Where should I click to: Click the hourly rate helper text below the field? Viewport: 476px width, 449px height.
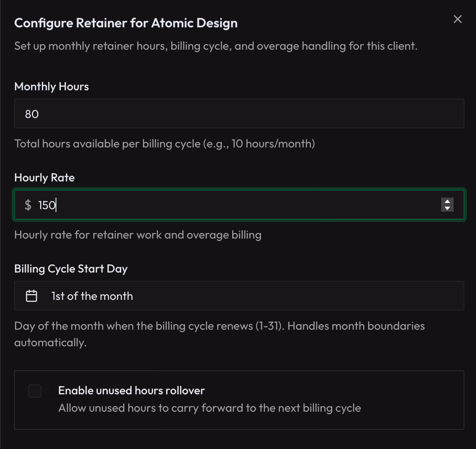point(138,235)
